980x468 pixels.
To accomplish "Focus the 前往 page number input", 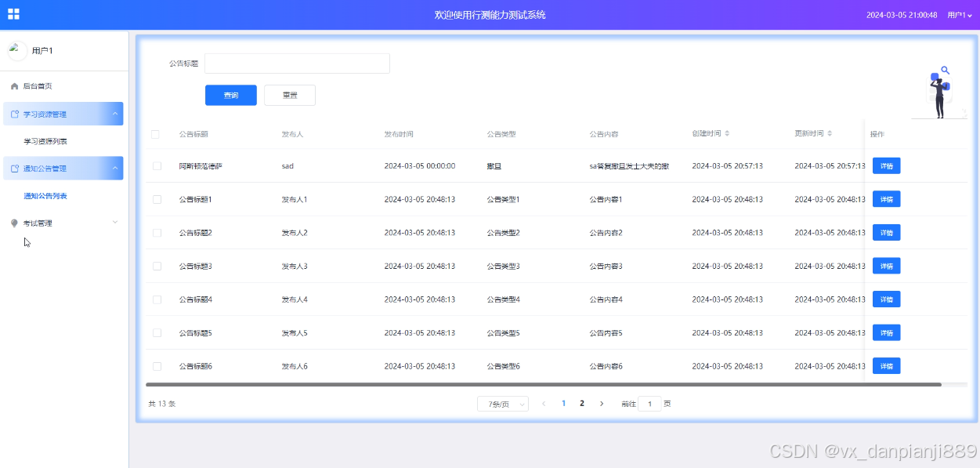I will pyautogui.click(x=649, y=404).
